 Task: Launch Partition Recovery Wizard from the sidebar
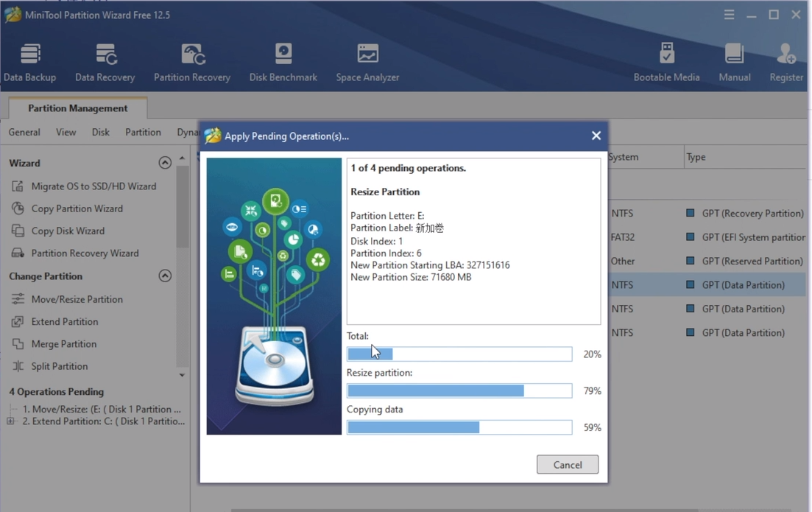(x=85, y=253)
